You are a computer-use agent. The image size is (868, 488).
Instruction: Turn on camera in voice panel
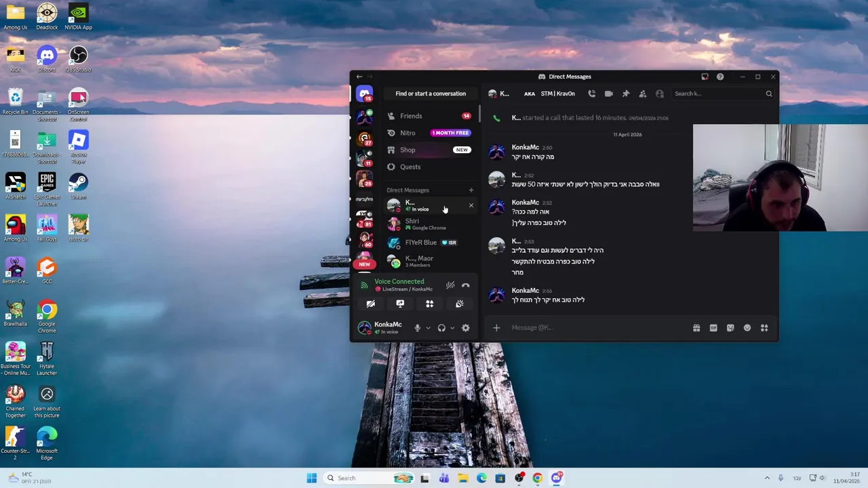[x=370, y=304]
